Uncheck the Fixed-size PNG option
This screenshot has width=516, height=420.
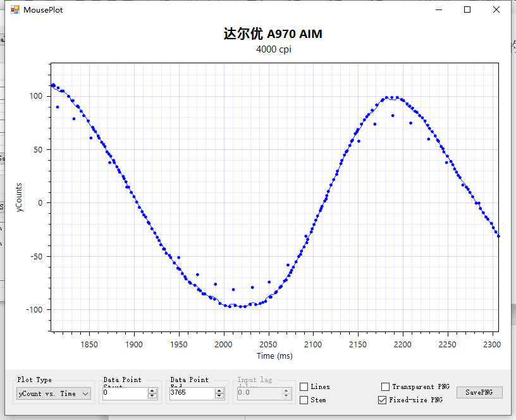pos(382,400)
